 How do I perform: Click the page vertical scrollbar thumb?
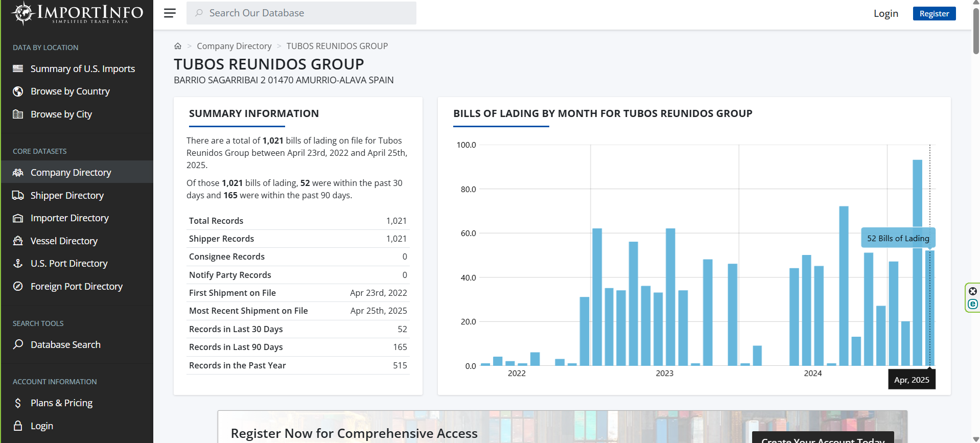(976, 31)
